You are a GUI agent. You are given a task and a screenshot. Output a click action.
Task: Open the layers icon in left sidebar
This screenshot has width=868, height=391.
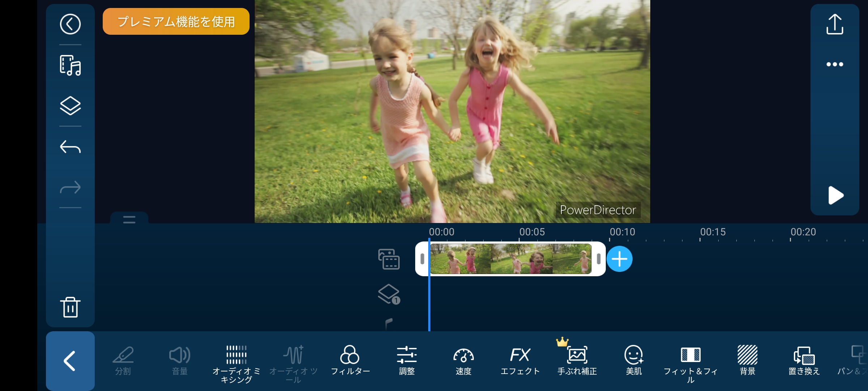(70, 106)
